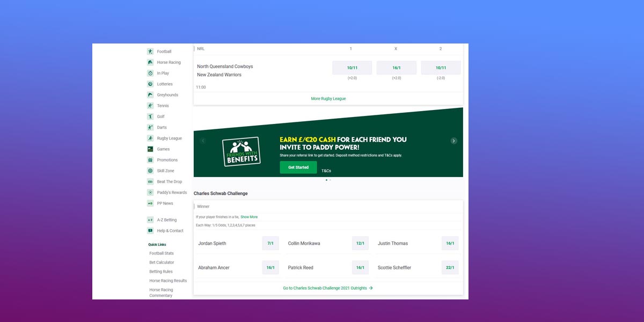Select Patrick Reed 16/1 odds
Viewport: 644px width, 322px height.
coord(360,267)
